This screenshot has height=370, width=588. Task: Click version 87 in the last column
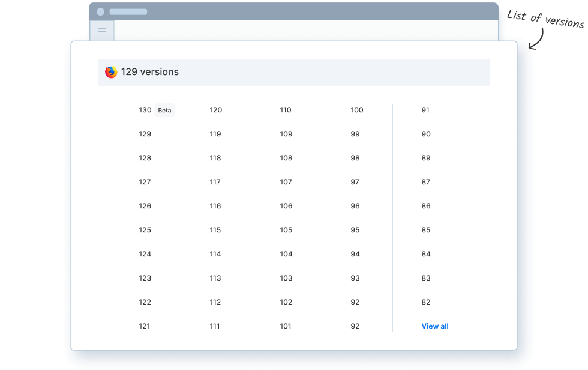coord(425,181)
